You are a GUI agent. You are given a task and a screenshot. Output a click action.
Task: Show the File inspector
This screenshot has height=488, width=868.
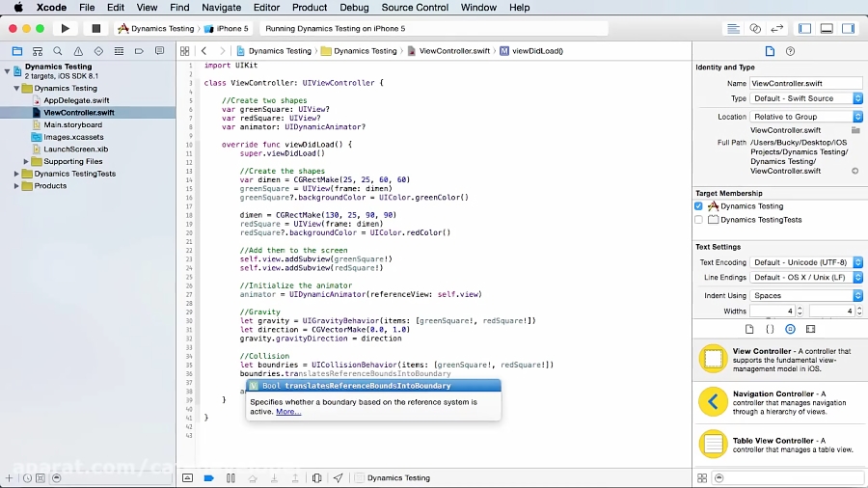click(770, 51)
